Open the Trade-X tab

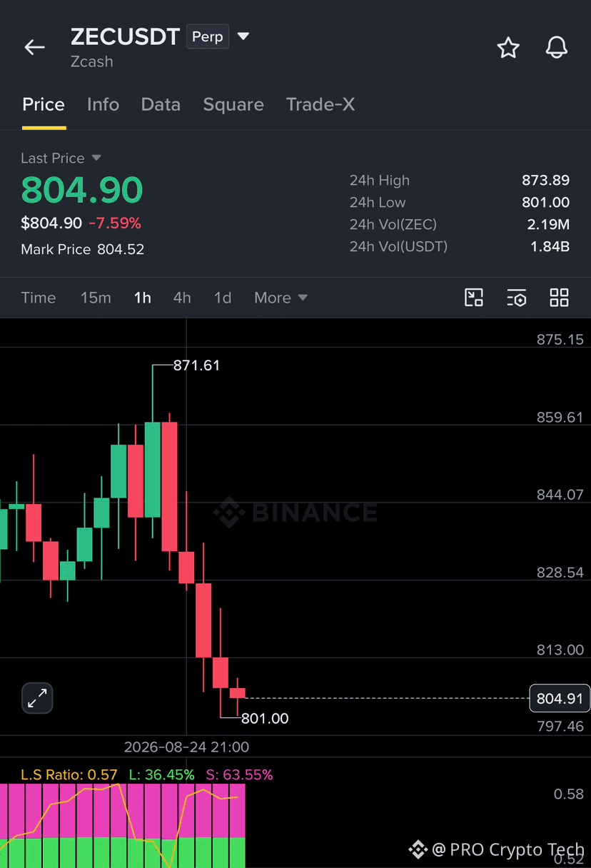320,104
